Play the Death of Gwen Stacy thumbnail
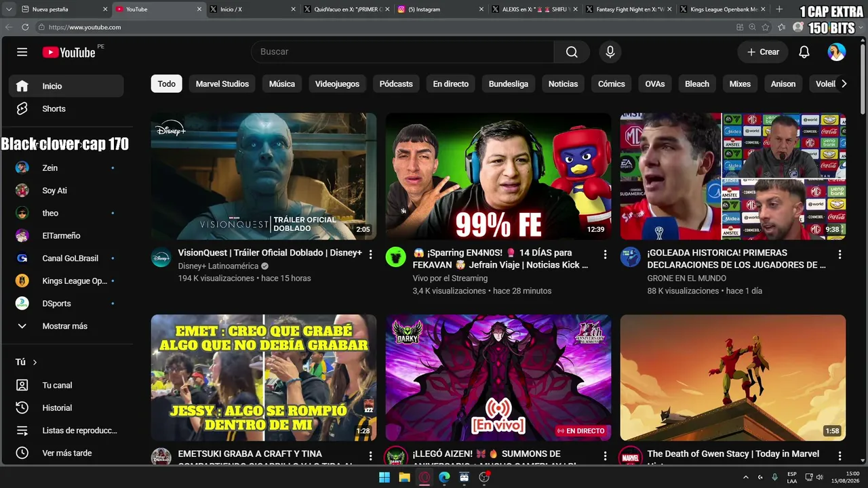Image resolution: width=868 pixels, height=488 pixels. (x=733, y=378)
